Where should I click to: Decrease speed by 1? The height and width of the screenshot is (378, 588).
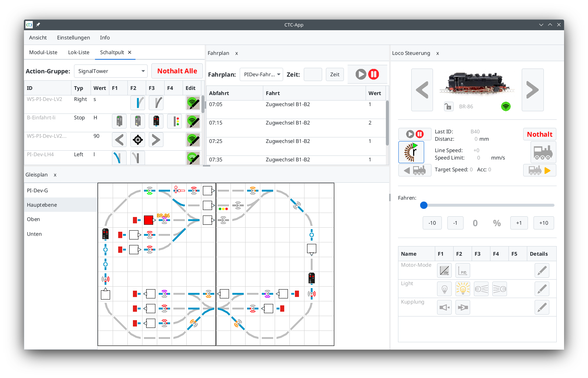[x=455, y=223]
